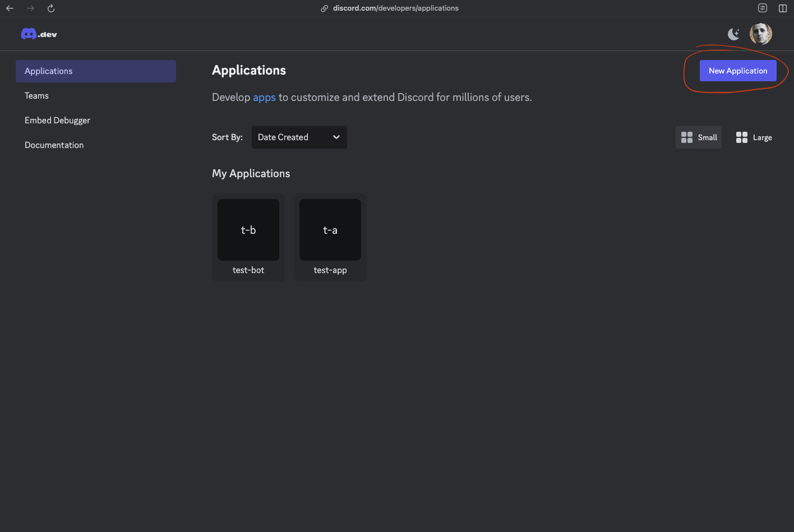This screenshot has height=532, width=794.
Task: Click the Applications page heading
Action: click(249, 71)
